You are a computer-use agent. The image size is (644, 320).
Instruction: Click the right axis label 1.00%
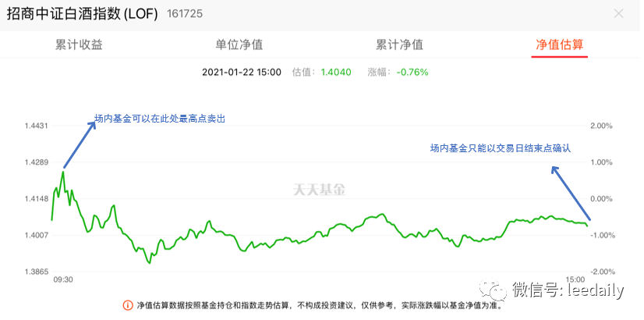coord(602,162)
